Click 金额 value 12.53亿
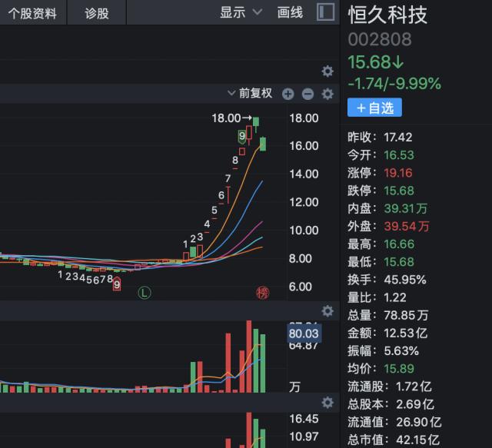Image resolution: width=492 pixels, height=448 pixels. 406,333
